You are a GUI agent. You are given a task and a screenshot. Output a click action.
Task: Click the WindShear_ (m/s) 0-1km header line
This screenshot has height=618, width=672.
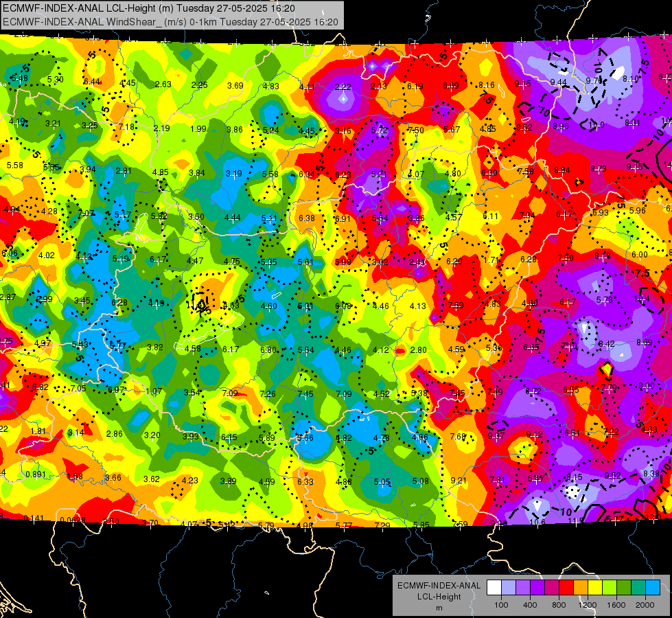click(x=170, y=22)
